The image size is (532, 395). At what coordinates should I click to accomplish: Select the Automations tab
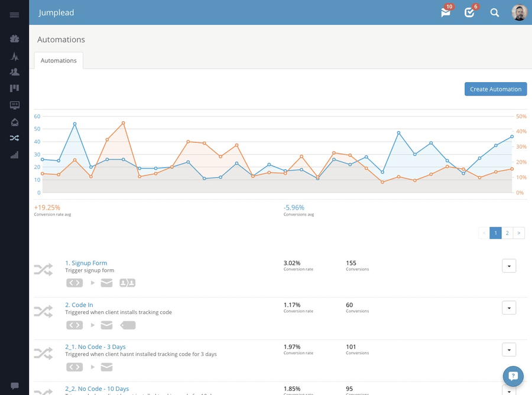point(59,60)
